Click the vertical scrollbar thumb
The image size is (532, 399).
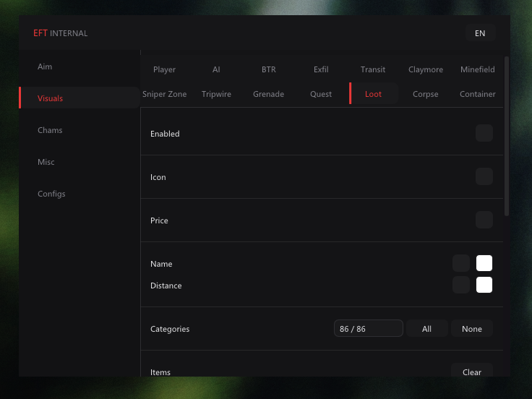[x=507, y=136]
